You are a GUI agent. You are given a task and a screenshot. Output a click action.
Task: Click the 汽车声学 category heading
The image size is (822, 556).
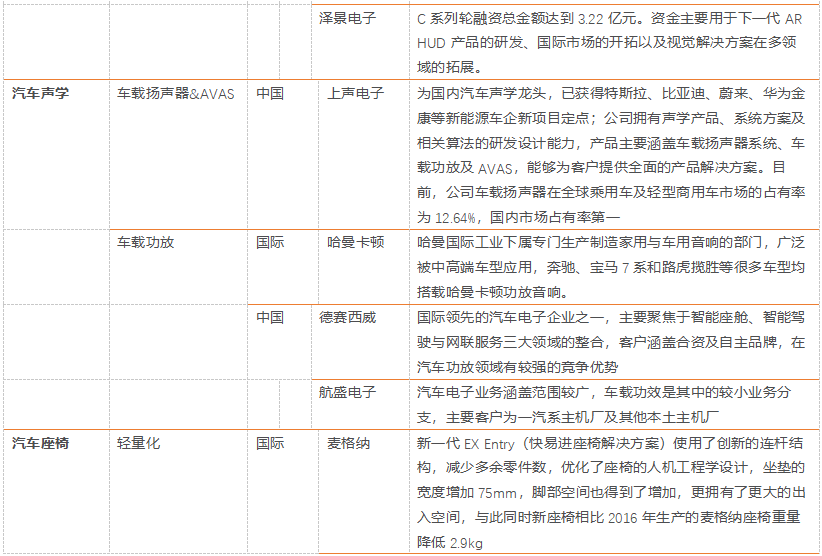coord(40,93)
